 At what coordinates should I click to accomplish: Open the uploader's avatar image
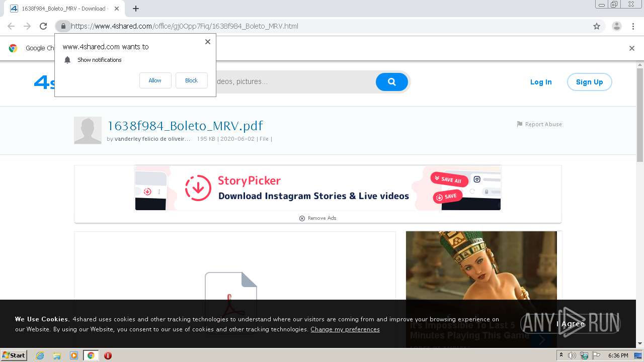(x=88, y=130)
